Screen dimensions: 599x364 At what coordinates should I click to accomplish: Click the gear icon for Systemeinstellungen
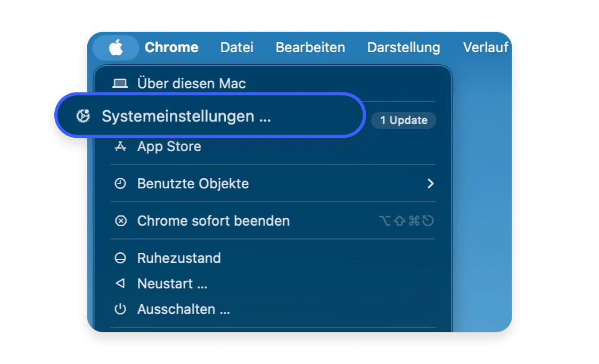coord(83,116)
